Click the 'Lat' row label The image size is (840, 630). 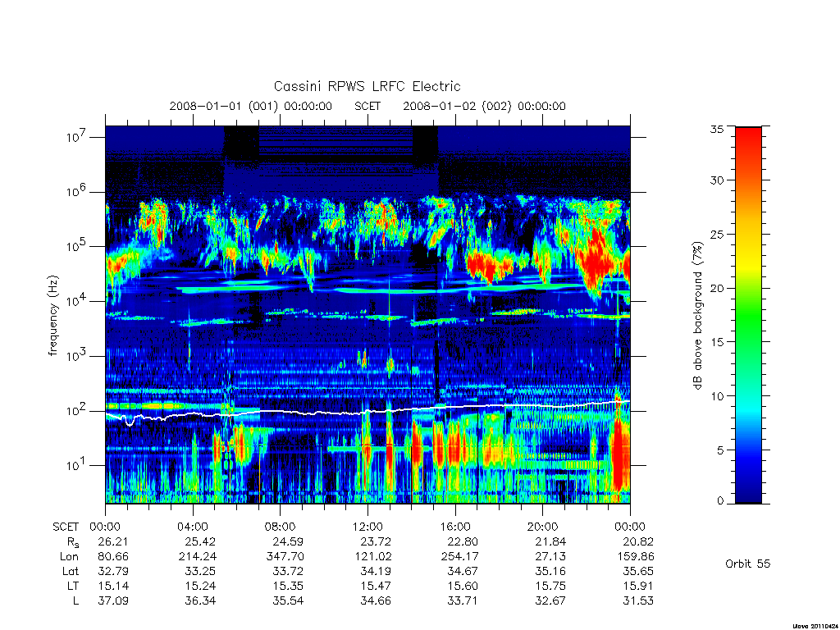coord(71,571)
